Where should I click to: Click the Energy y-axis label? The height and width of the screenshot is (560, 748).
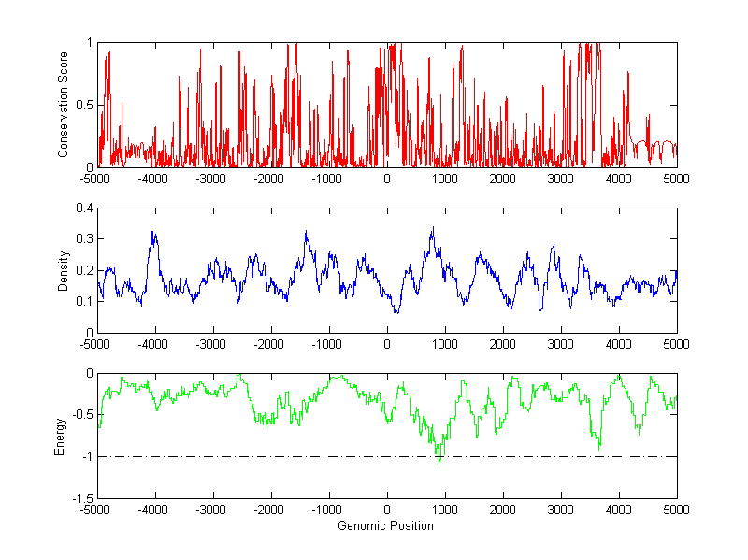click(60, 436)
